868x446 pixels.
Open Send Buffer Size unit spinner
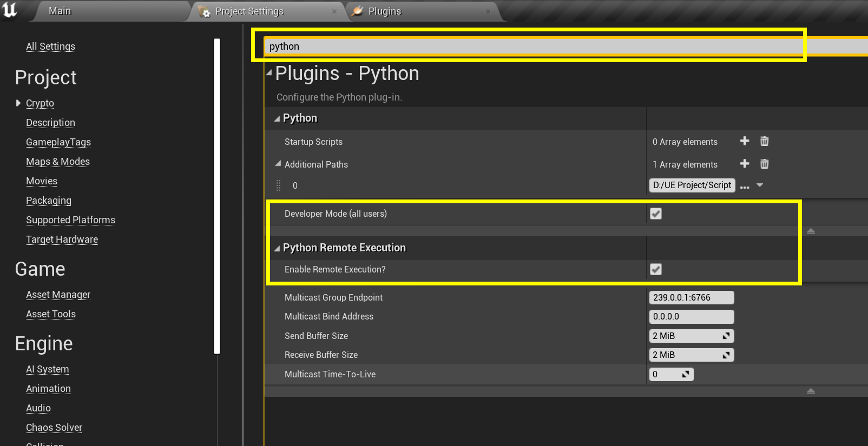(x=726, y=336)
